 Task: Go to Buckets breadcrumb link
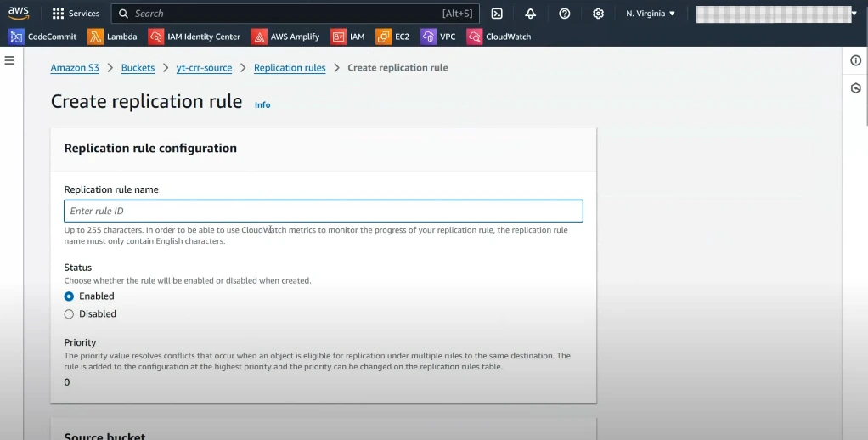pos(138,68)
